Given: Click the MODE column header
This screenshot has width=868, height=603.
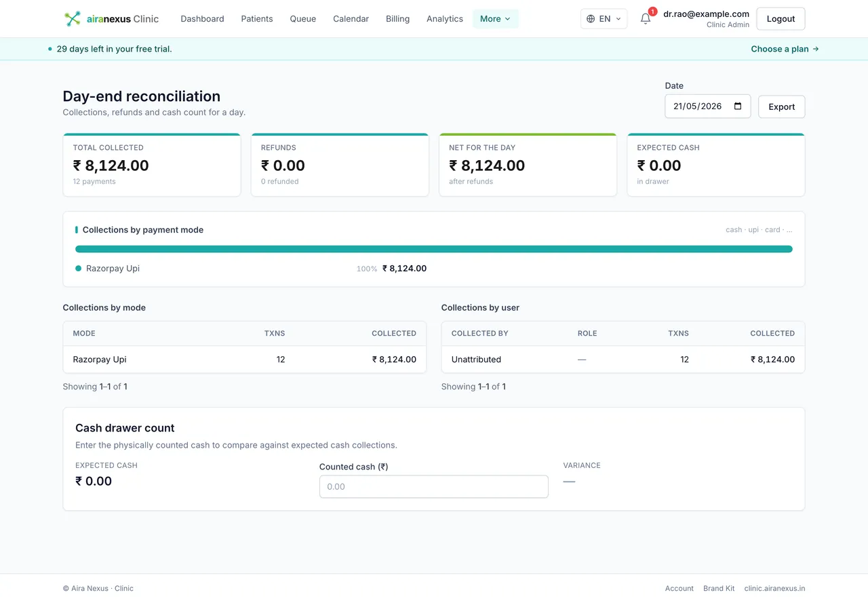Looking at the screenshot, I should (x=84, y=334).
